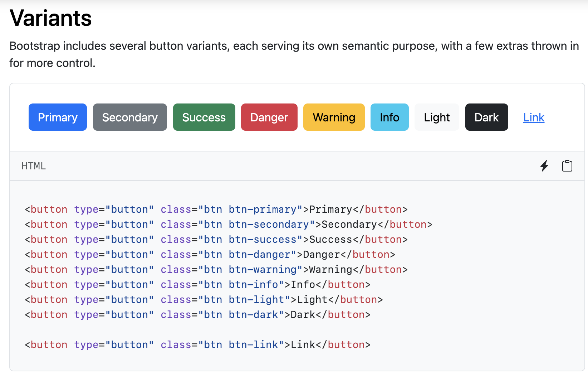Click the 'Bootstrap includes several button variants' paragraph

(x=294, y=54)
